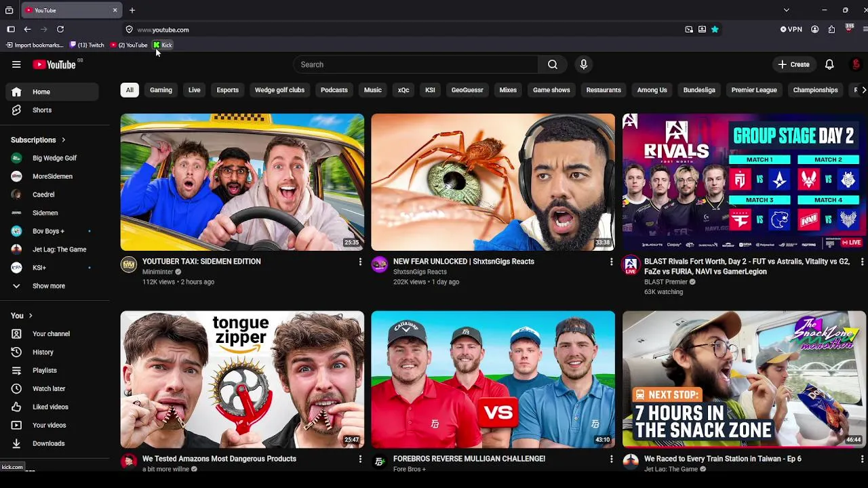Open options for Amazons Most Dangerous Products video
Image resolution: width=868 pixels, height=488 pixels.
click(x=360, y=459)
